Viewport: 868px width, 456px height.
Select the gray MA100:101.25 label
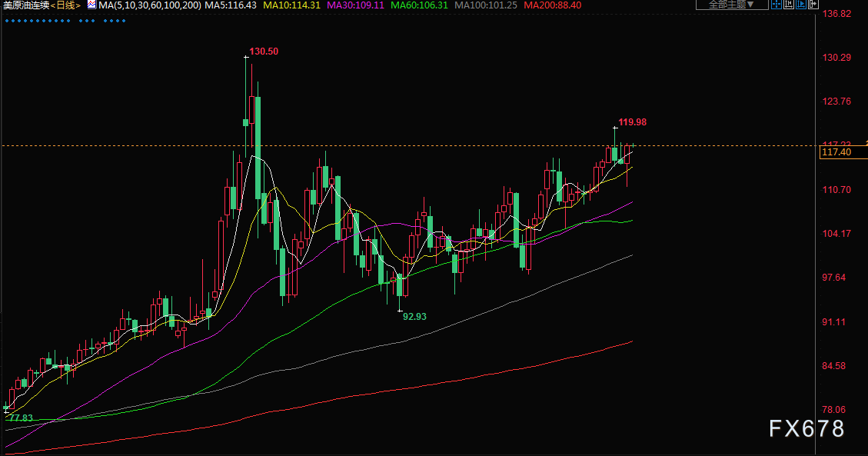[485, 5]
